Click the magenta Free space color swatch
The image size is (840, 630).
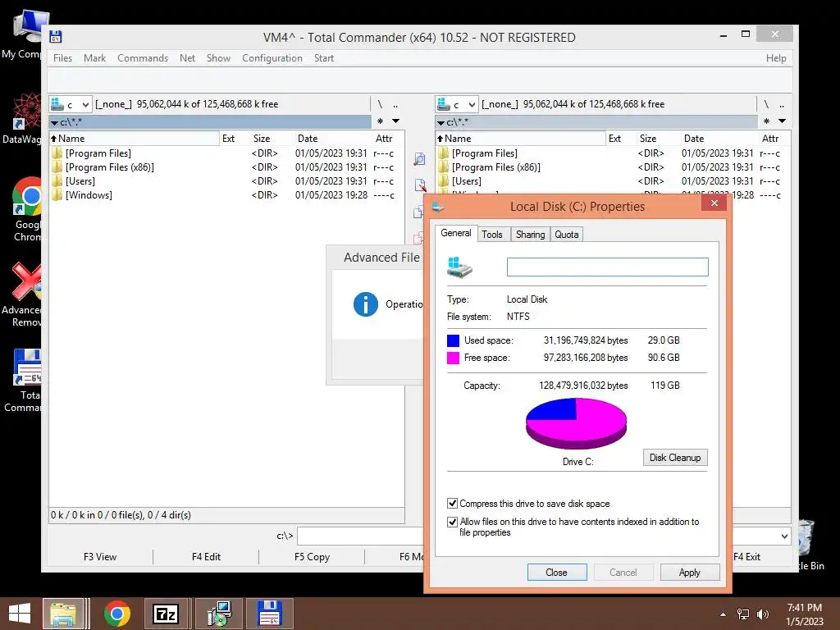point(453,358)
